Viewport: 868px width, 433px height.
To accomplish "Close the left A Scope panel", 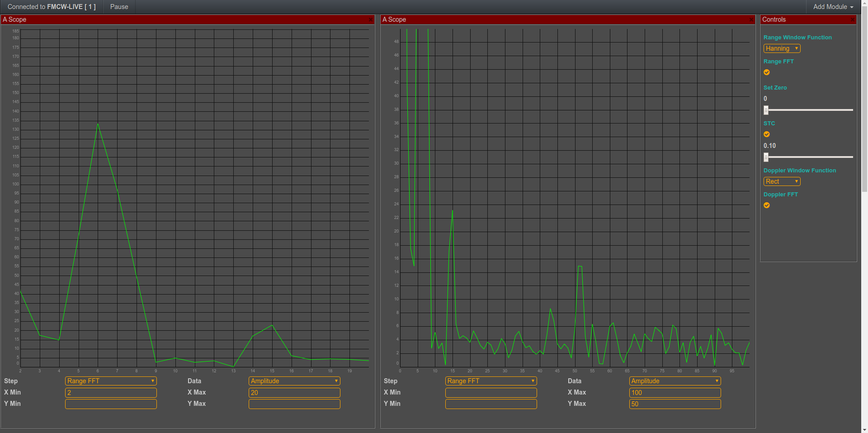I will (371, 20).
